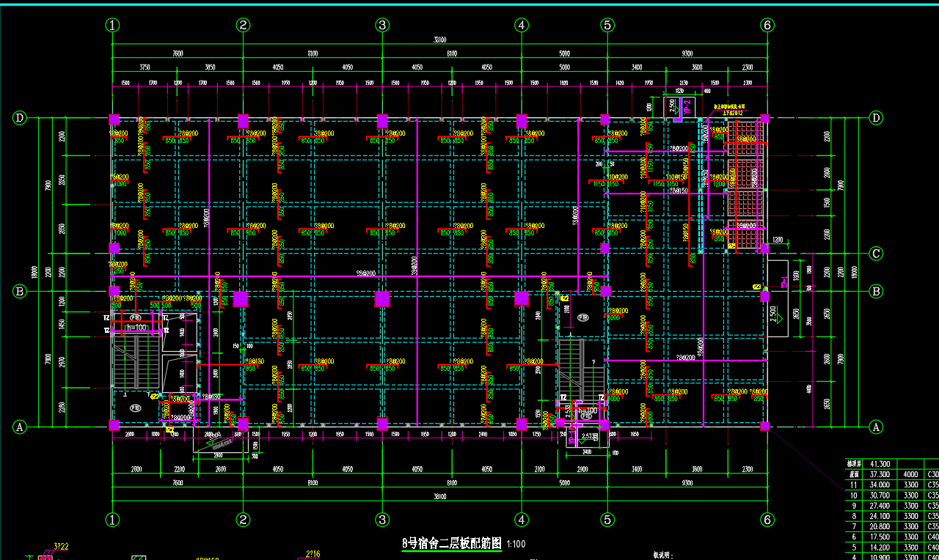Select top dimension 3750

(x=145, y=67)
